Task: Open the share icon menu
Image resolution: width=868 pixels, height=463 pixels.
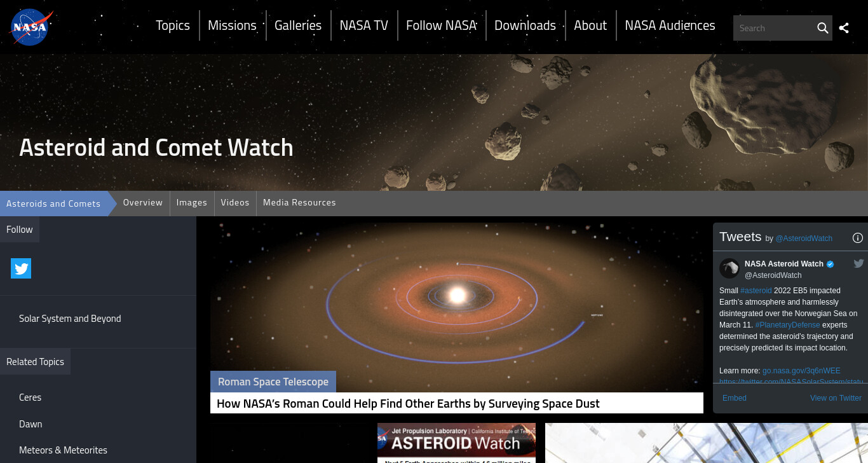Action: point(844,28)
